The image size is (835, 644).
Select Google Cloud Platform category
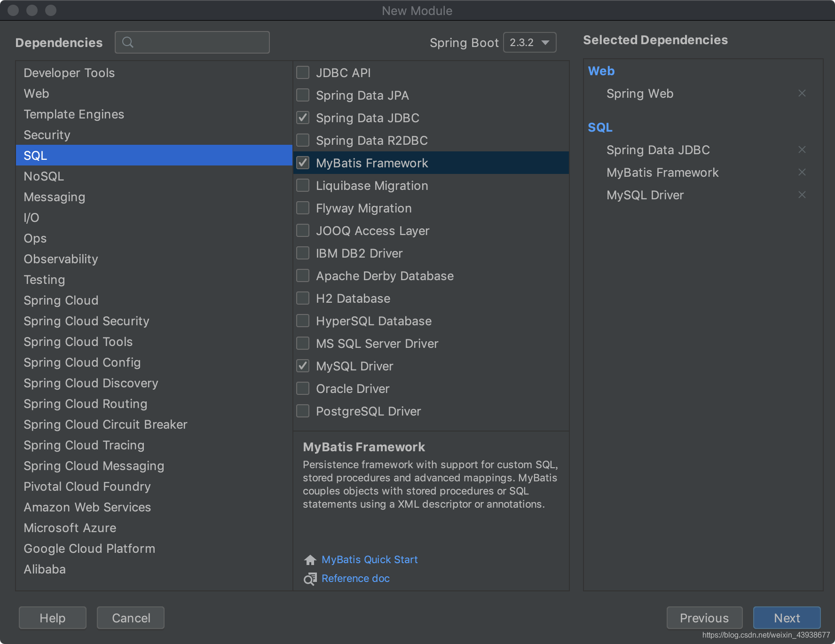[x=154, y=549]
